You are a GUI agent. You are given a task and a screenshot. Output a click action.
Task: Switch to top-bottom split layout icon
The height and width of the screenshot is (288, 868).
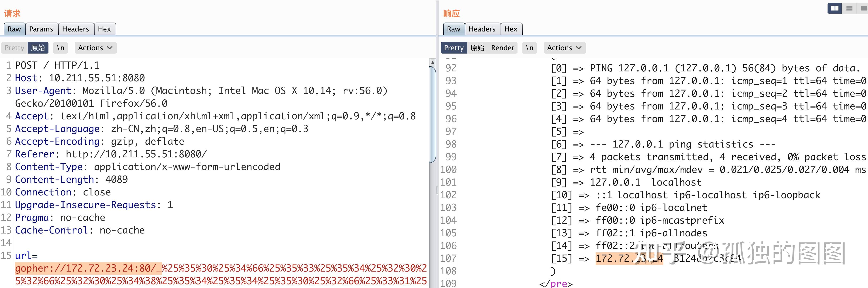click(x=849, y=8)
